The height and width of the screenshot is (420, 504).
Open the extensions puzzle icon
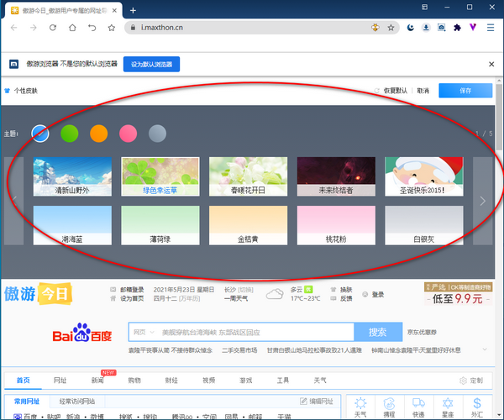tap(457, 28)
